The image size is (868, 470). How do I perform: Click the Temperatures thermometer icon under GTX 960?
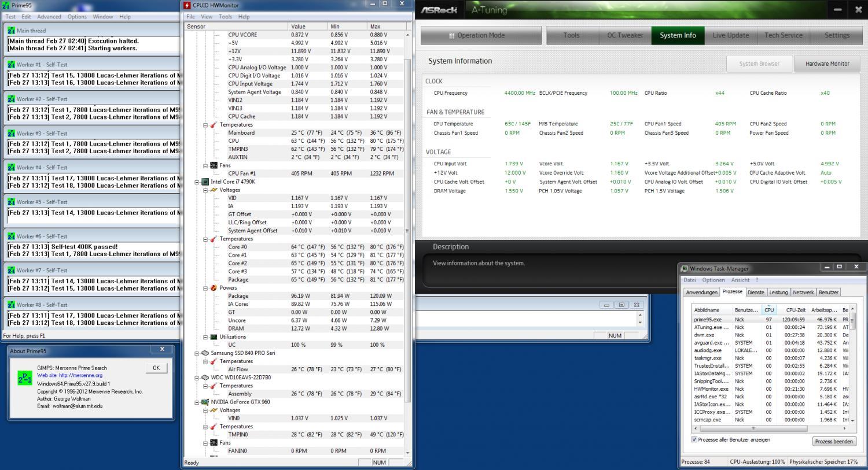coord(214,427)
